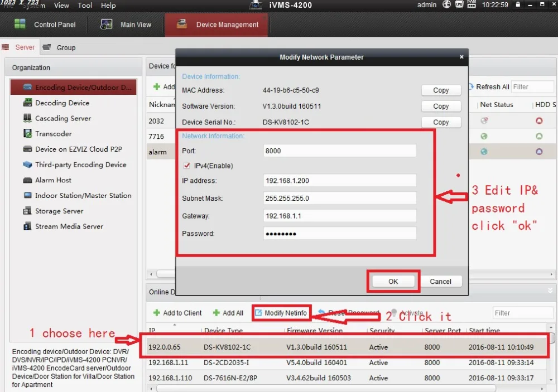Select the Device Management tab

(x=217, y=25)
